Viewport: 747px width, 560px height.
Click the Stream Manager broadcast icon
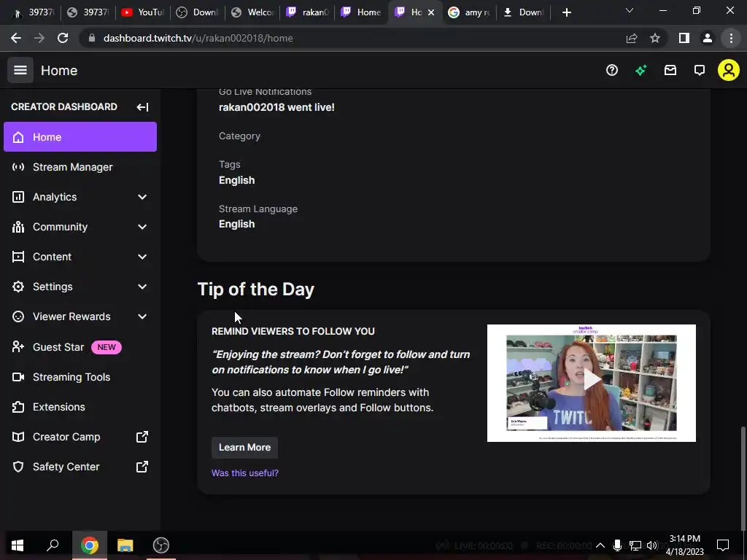[18, 167]
